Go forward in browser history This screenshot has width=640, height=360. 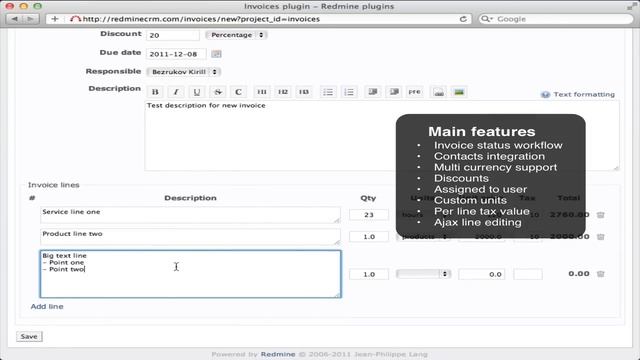[x=31, y=19]
